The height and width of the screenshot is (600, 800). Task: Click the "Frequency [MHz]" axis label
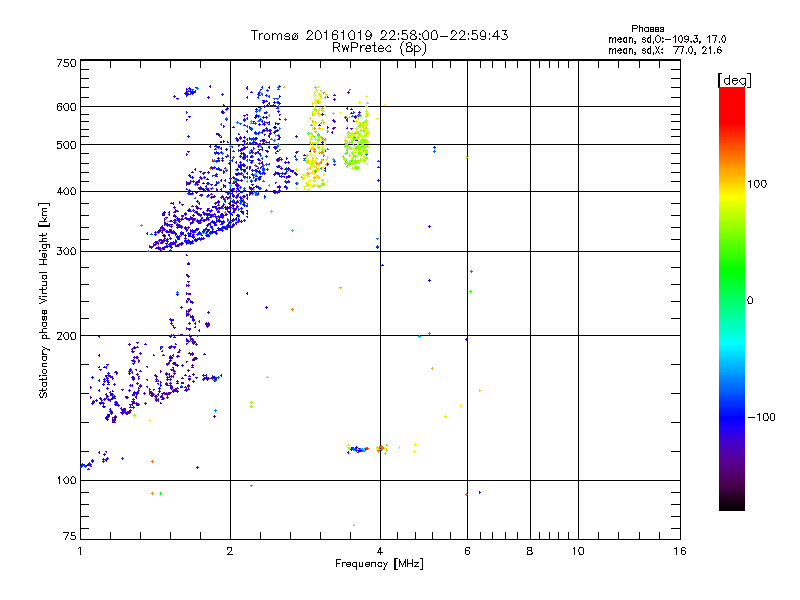[x=379, y=564]
